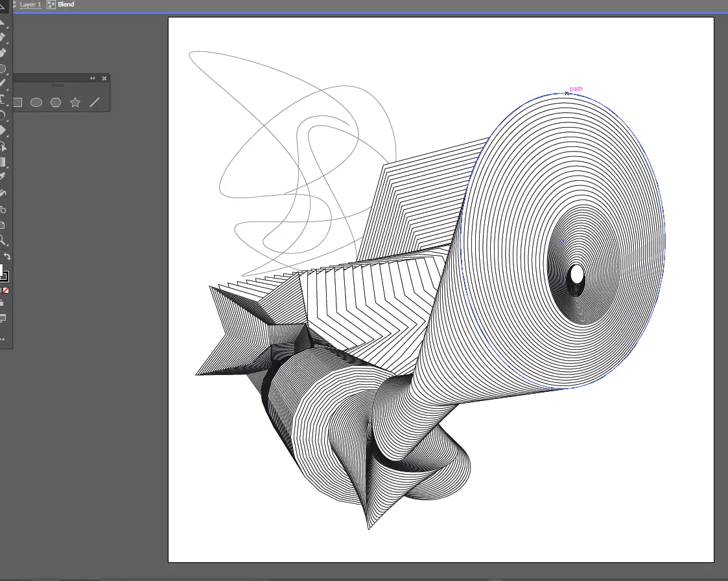Select the Artboard tool
728x581 pixels.
point(3,225)
